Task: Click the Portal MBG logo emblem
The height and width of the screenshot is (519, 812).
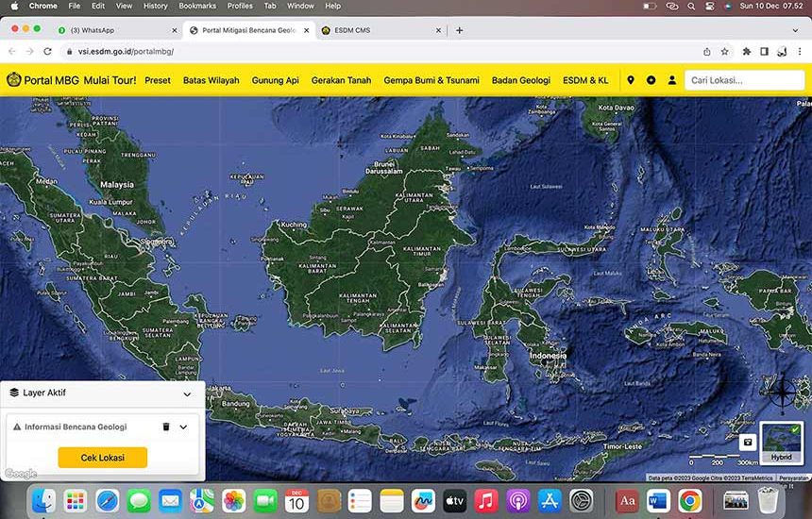Action: click(13, 79)
